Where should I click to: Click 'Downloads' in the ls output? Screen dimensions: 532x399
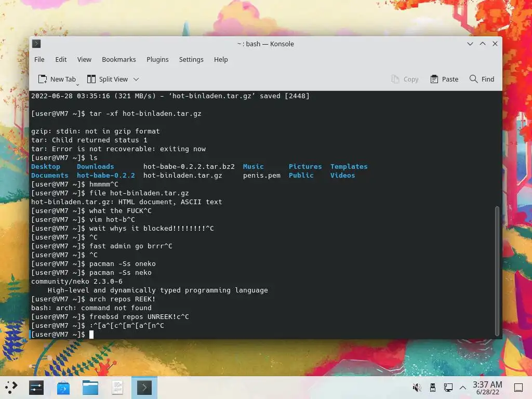(x=96, y=167)
